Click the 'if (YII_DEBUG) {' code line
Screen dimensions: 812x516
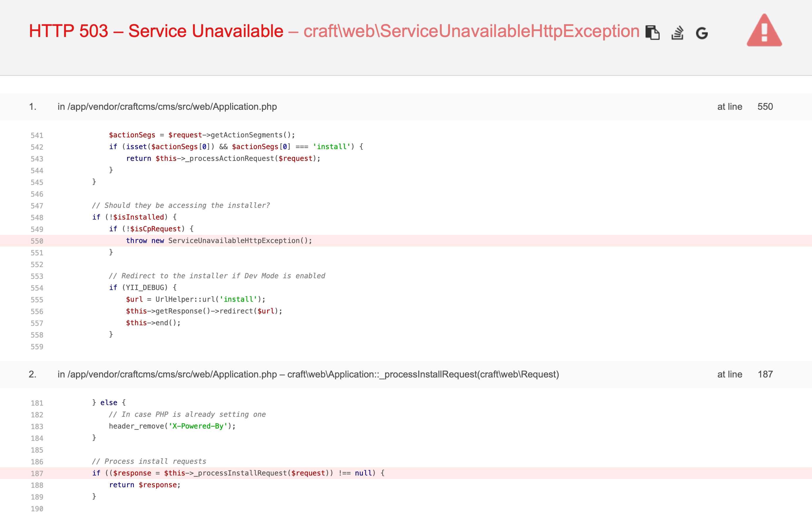pos(143,287)
